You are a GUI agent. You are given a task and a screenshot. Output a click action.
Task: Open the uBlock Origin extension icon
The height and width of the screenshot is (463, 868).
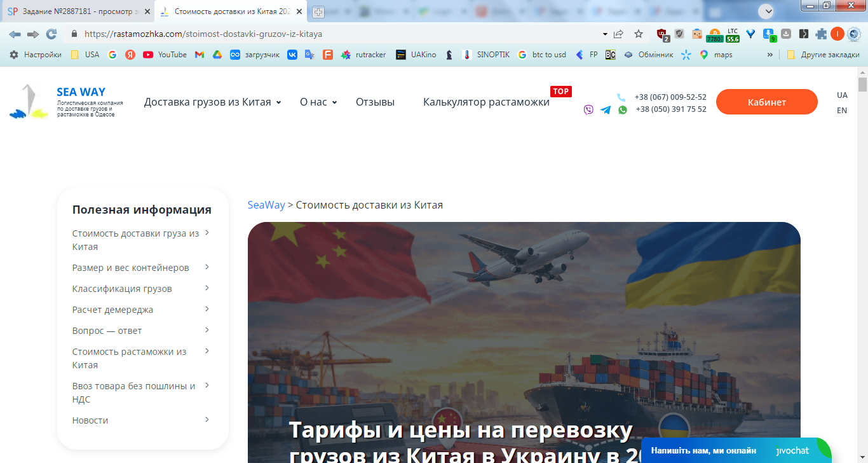[662, 34]
